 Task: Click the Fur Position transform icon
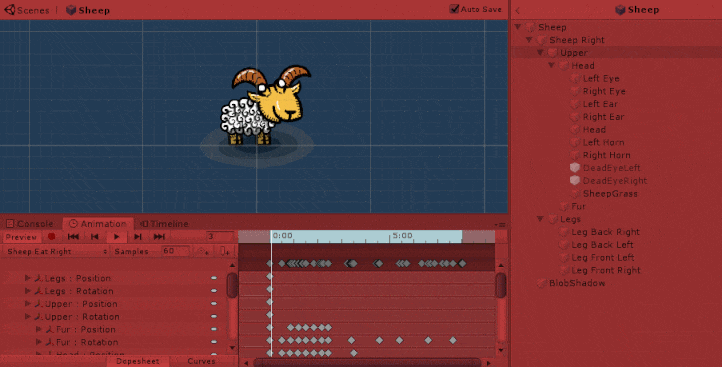(x=50, y=330)
